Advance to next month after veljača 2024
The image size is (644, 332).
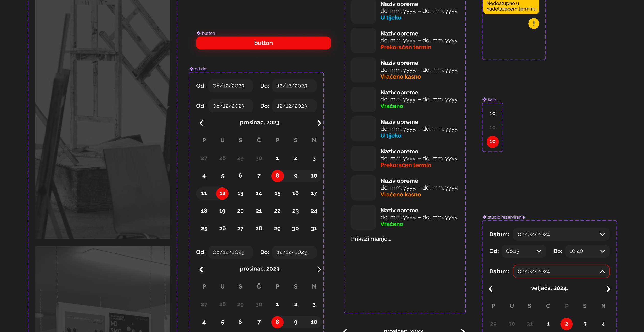608,289
